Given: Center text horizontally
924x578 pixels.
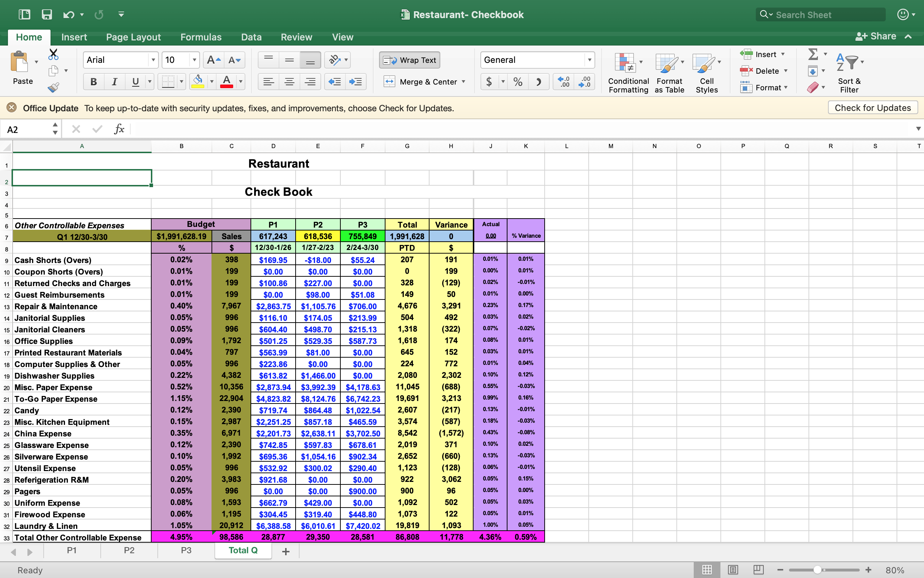Looking at the screenshot, I should 289,82.
